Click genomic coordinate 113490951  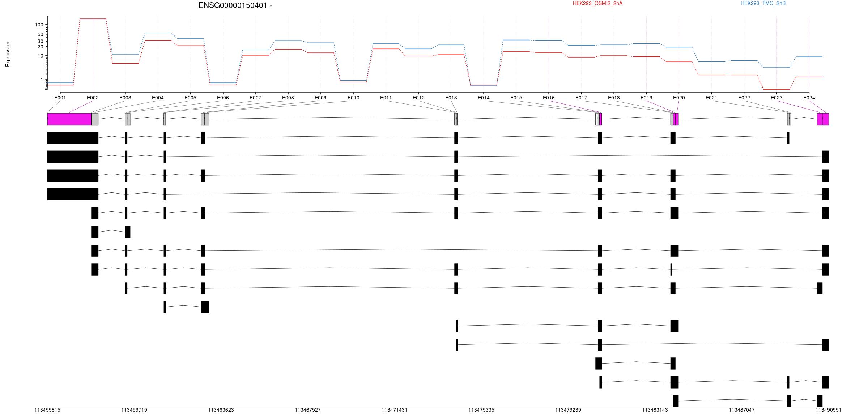[828, 410]
